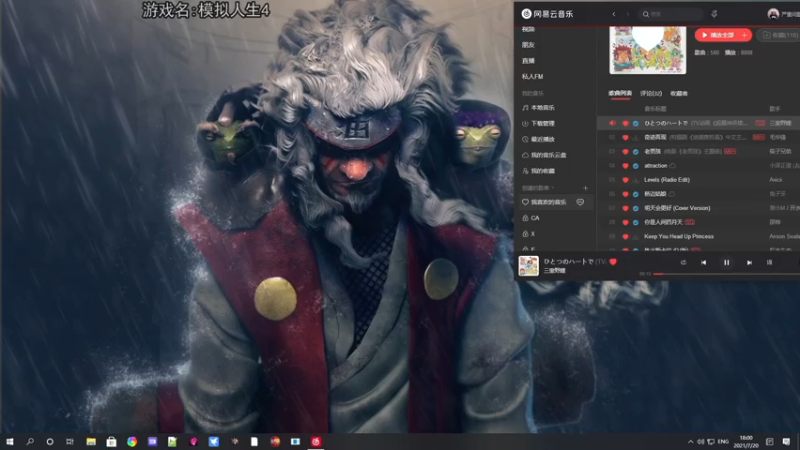Open the now-playing album thumbnail
The height and width of the screenshot is (450, 800).
529,266
